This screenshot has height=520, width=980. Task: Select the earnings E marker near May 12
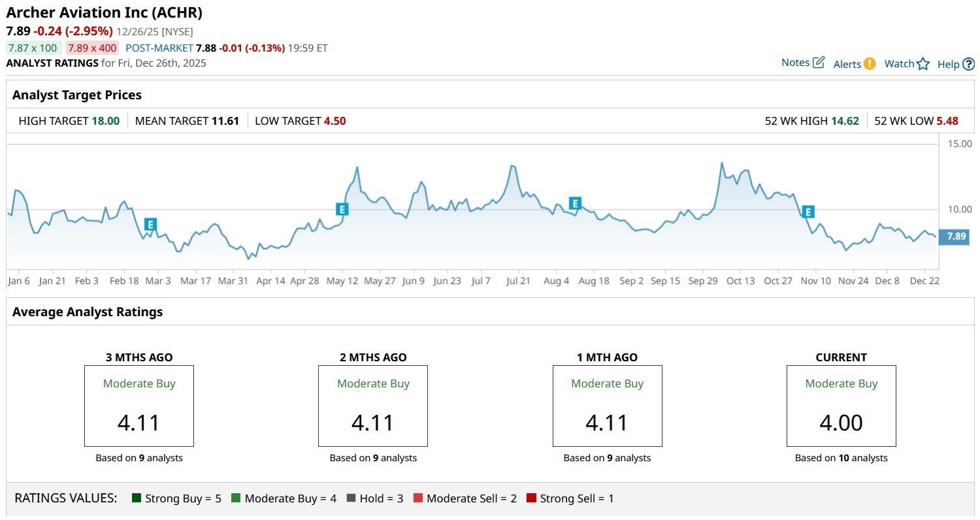342,209
